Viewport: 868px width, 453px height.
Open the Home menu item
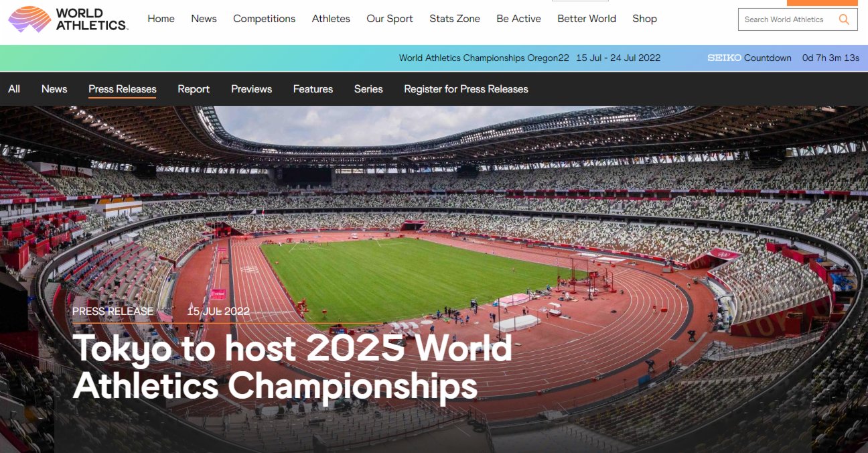coord(161,19)
